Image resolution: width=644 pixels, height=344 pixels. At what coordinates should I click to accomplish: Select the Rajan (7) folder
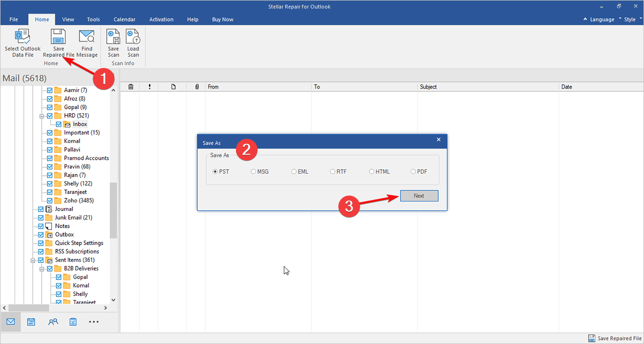tap(75, 175)
